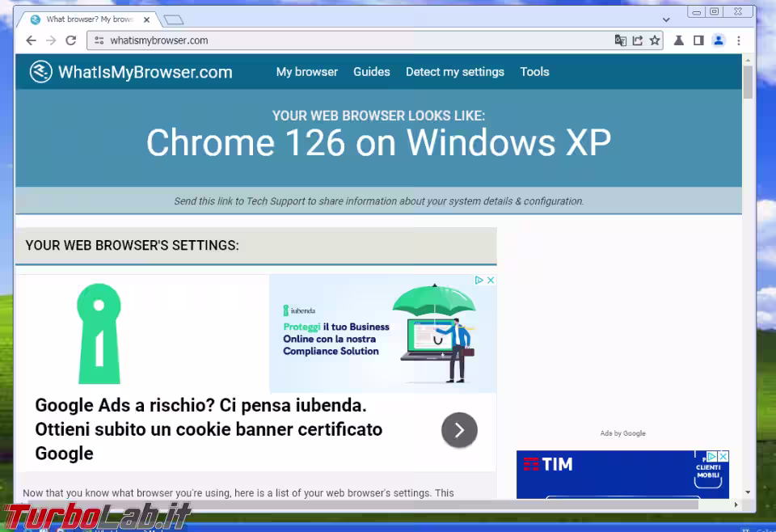Open the translate page icon in the address bar

(620, 40)
